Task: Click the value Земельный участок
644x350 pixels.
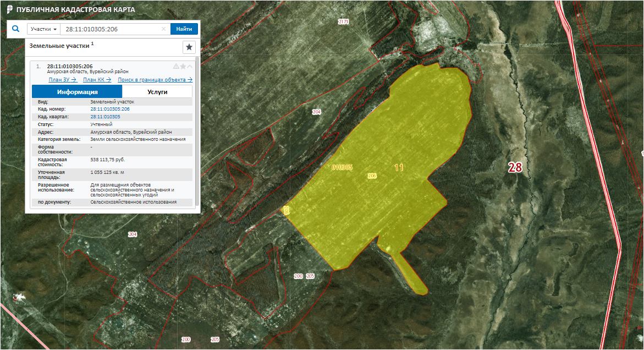Action: click(112, 101)
